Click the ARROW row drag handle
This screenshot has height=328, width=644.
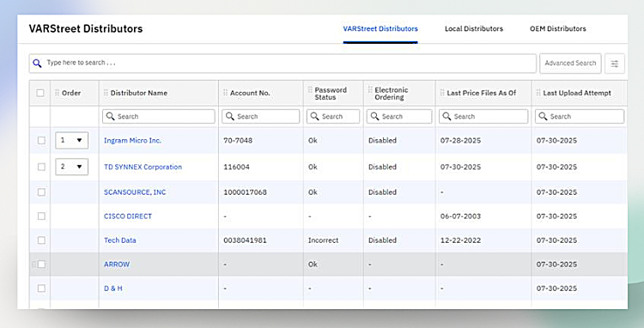pyautogui.click(x=33, y=264)
